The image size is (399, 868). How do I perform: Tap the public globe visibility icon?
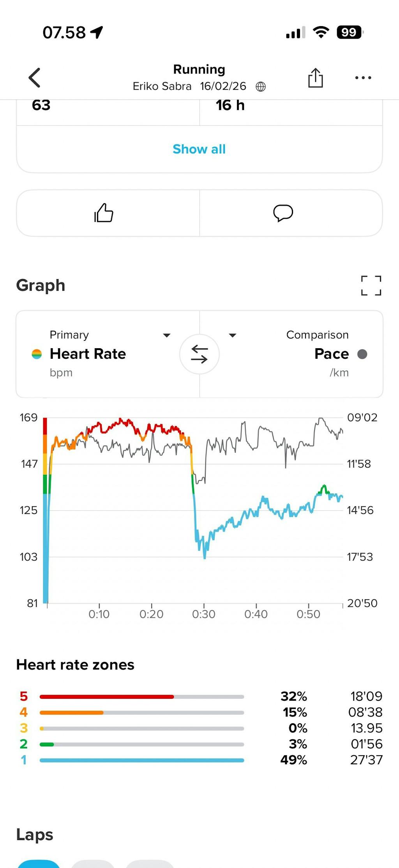[x=261, y=87]
